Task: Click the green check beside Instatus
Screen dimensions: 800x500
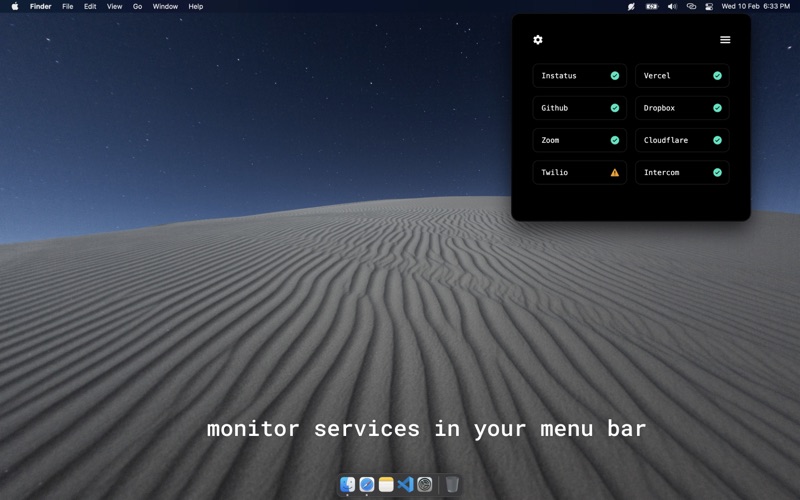Action: click(x=615, y=76)
